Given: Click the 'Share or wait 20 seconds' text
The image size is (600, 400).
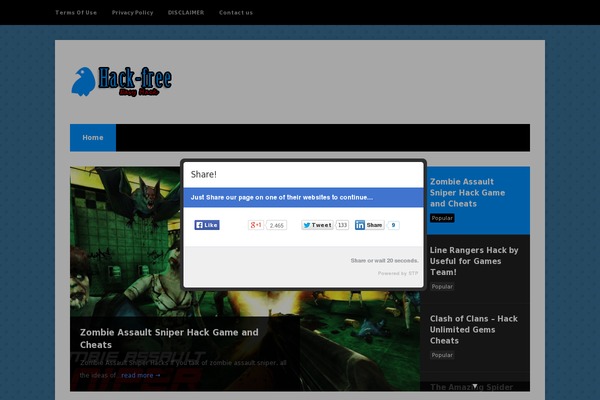Looking at the screenshot, I should [385, 261].
